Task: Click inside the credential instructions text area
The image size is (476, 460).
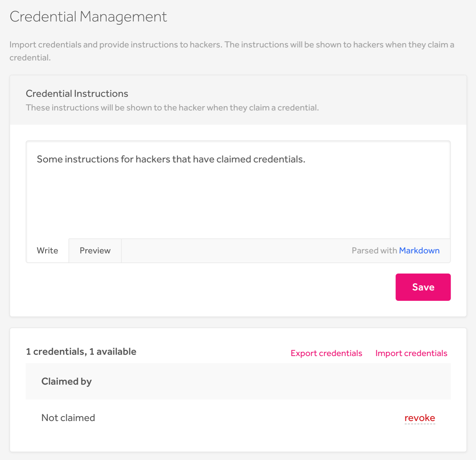Action: coord(238,195)
